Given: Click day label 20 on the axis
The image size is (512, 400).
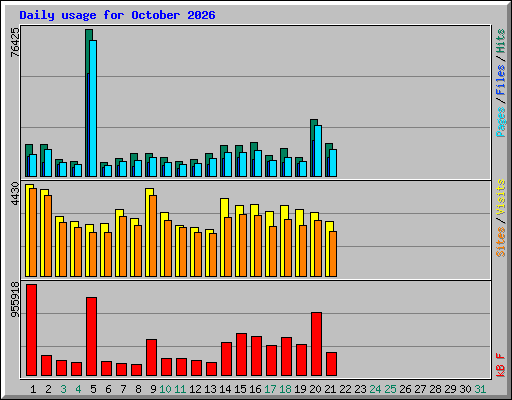Looking at the screenshot, I should pos(315,389).
